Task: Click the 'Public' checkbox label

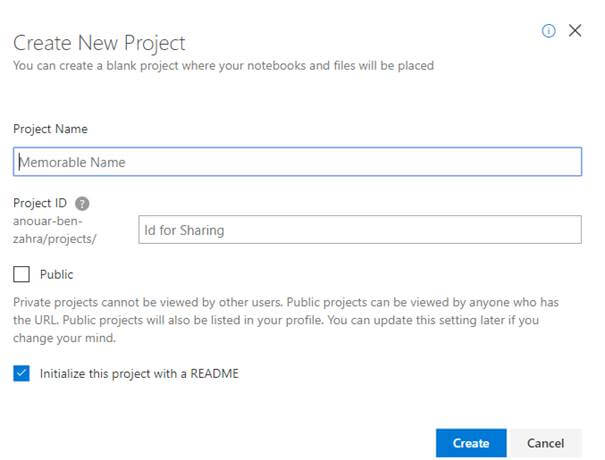Action: [x=56, y=274]
